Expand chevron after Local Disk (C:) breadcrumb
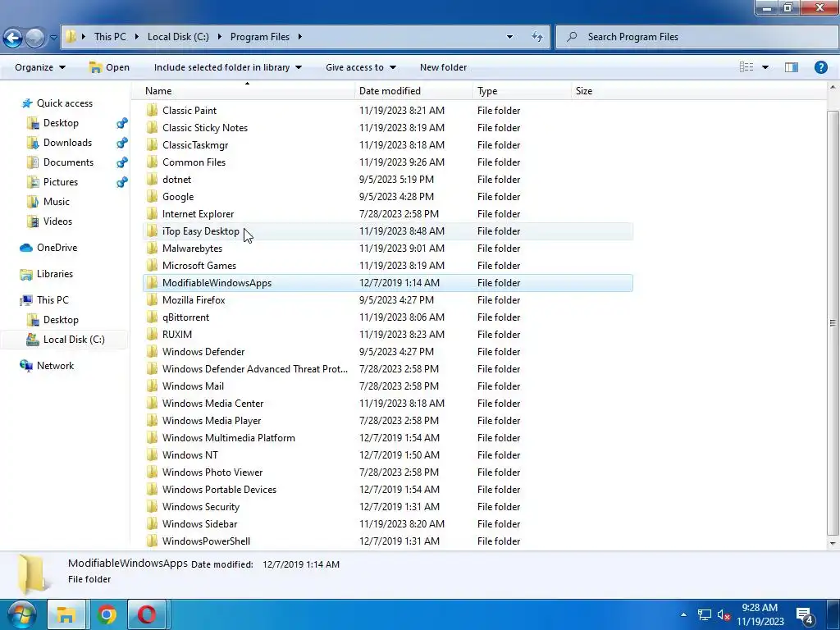Image resolution: width=840 pixels, height=630 pixels. tap(220, 37)
